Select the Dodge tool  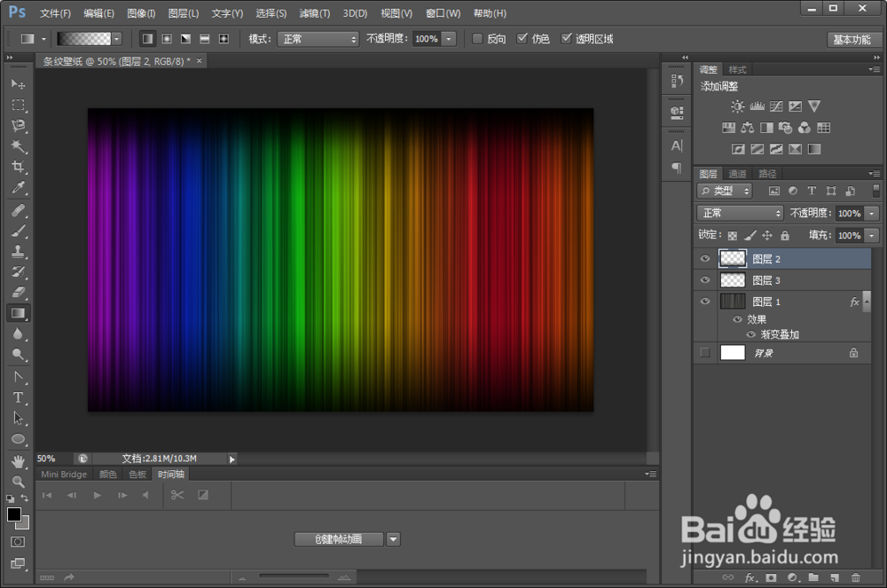[x=18, y=355]
